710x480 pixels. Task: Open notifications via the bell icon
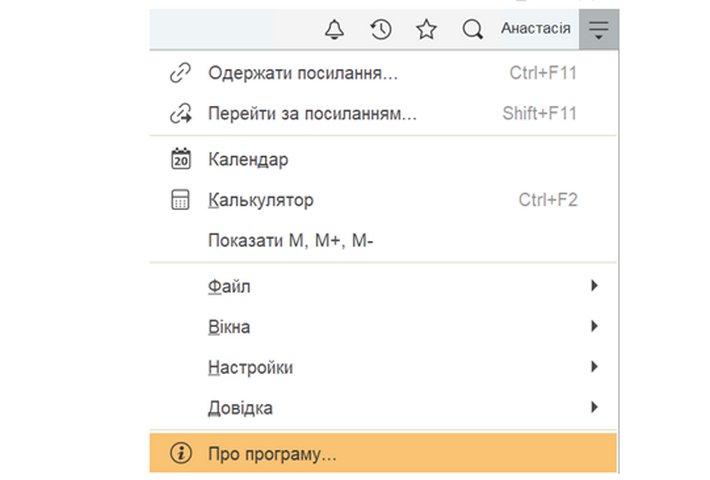pos(335,30)
